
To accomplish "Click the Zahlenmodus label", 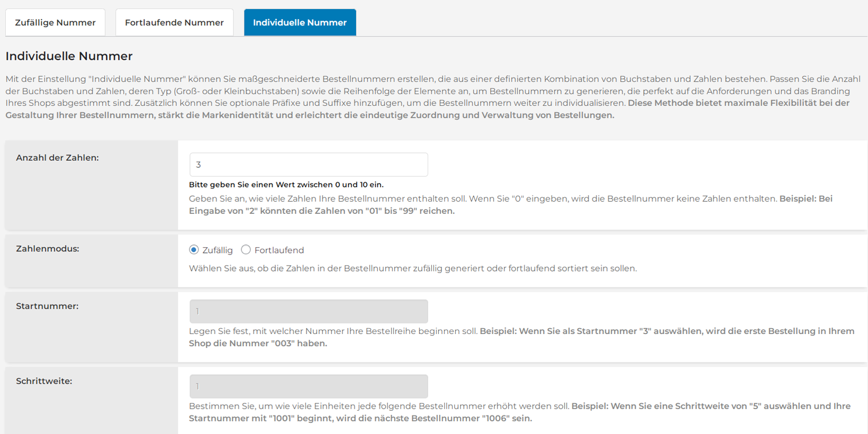I will [48, 249].
